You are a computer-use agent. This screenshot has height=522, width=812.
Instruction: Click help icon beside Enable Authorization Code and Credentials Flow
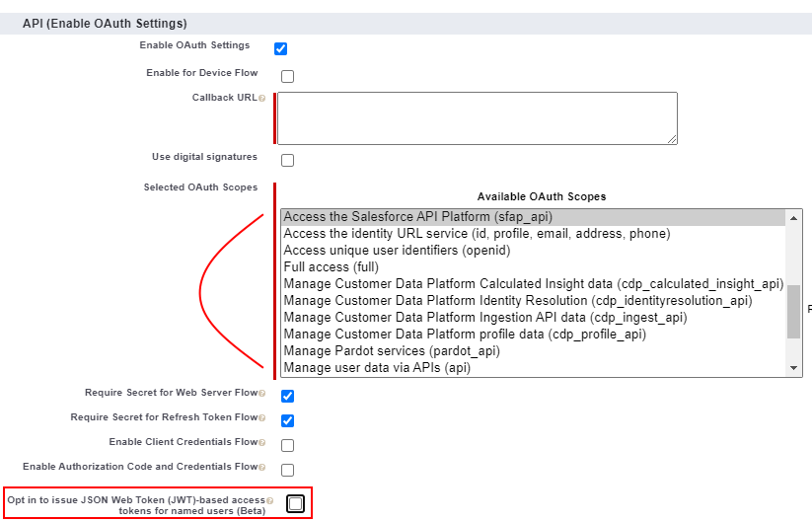point(262,468)
